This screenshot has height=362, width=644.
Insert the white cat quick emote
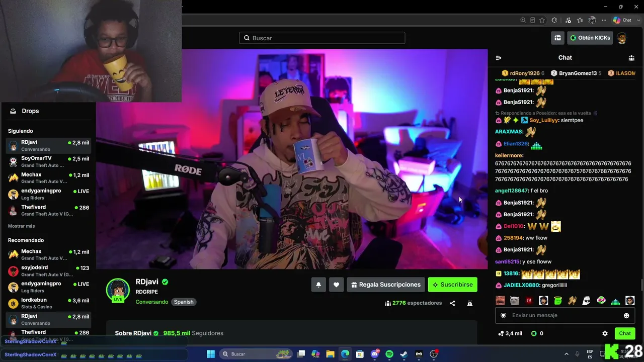click(515, 301)
